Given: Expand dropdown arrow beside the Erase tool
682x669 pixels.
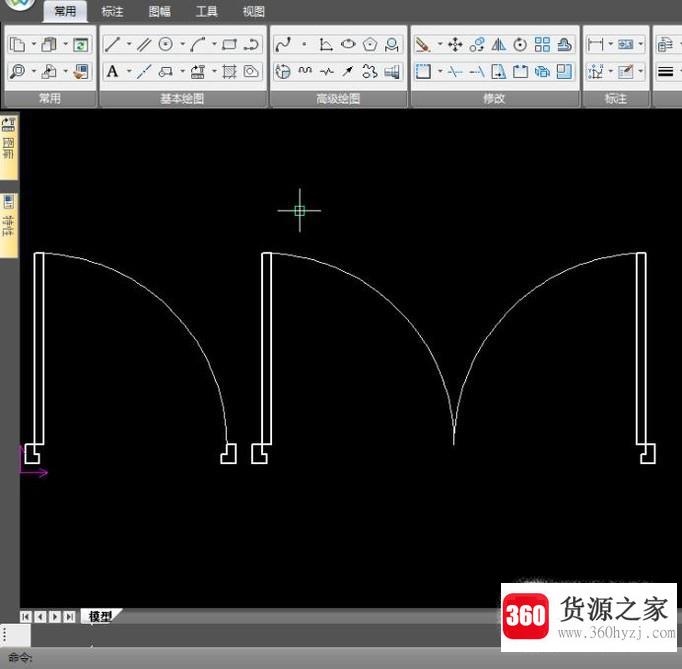Looking at the screenshot, I should pos(440,44).
